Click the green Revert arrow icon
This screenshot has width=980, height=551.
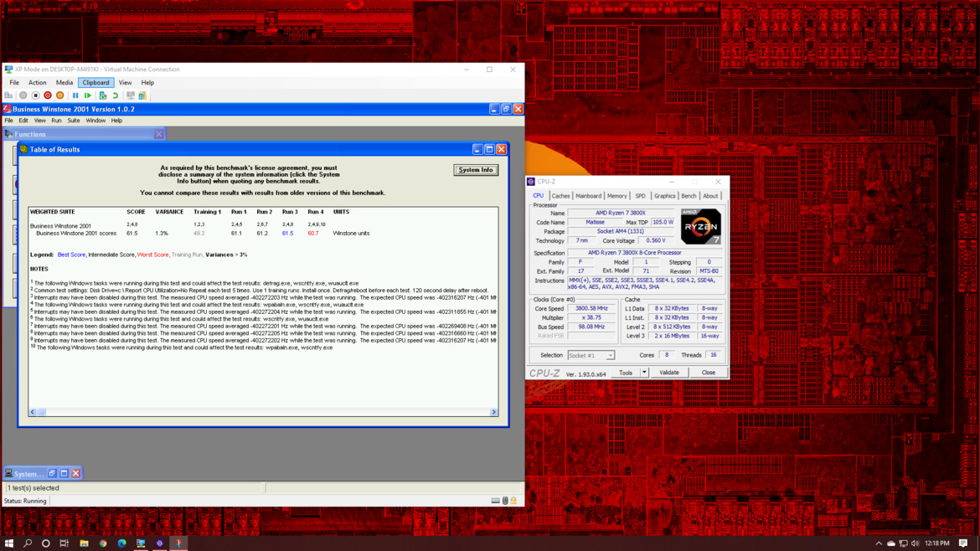point(116,95)
